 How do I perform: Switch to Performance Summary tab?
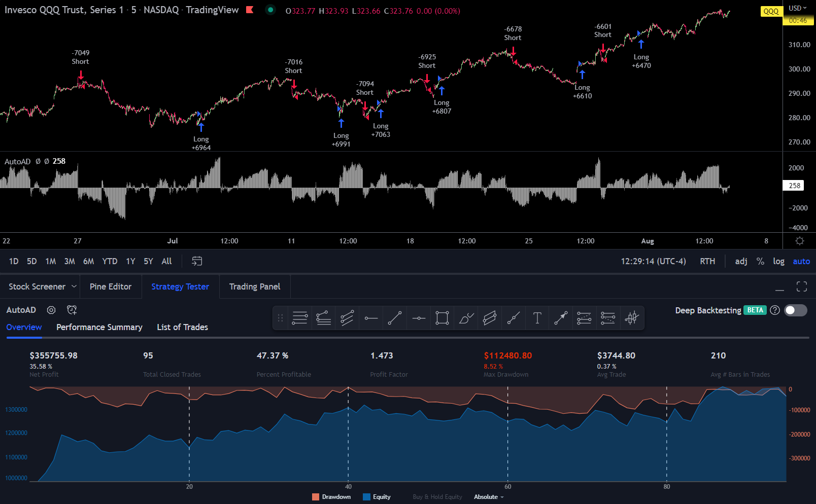click(x=99, y=327)
